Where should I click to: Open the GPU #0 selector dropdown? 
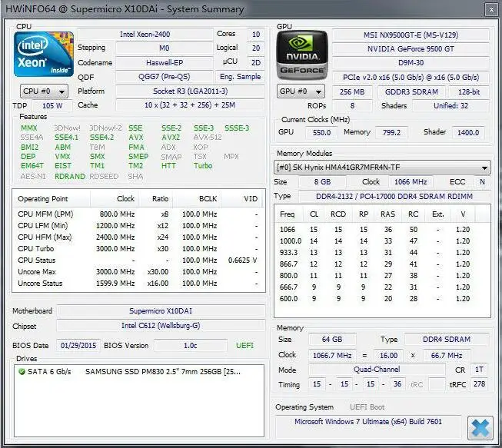pos(301,91)
